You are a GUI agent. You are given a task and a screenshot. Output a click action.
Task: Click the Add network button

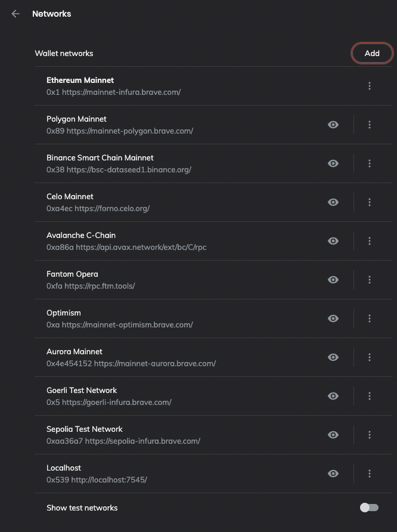[372, 53]
